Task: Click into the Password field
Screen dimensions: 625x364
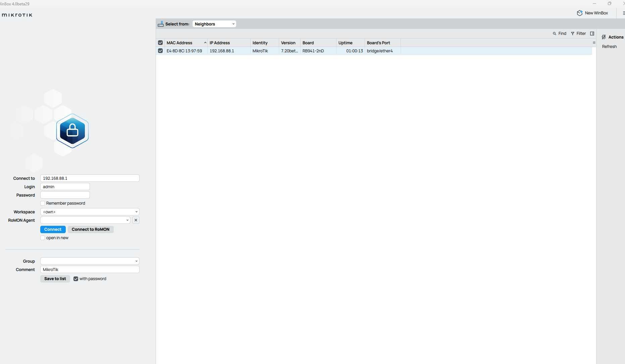Action: click(x=65, y=195)
